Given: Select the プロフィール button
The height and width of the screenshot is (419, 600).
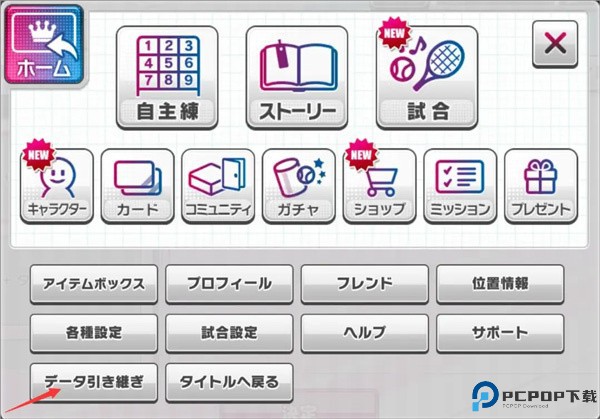Looking at the screenshot, I should 230,284.
